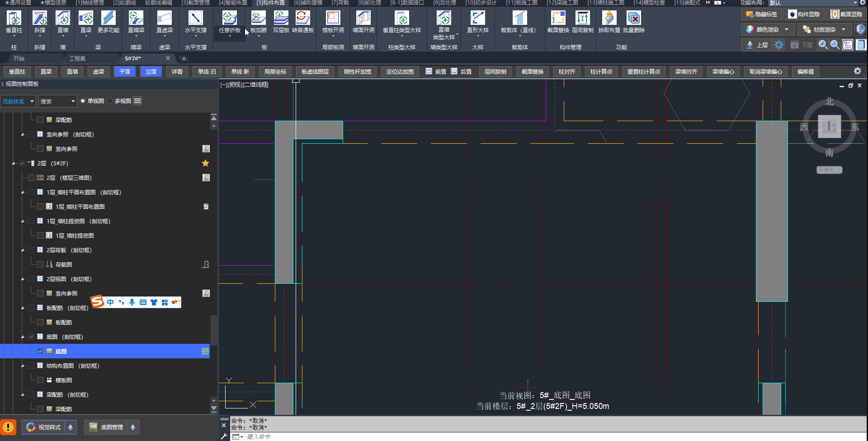Open the 当前体系 dropdown
The width and height of the screenshot is (868, 441).
click(18, 101)
